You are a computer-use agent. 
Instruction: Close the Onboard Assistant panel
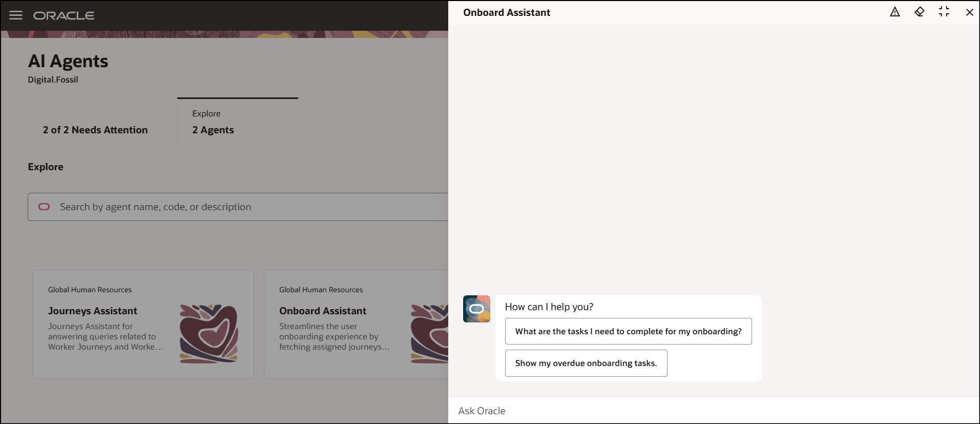pos(969,12)
